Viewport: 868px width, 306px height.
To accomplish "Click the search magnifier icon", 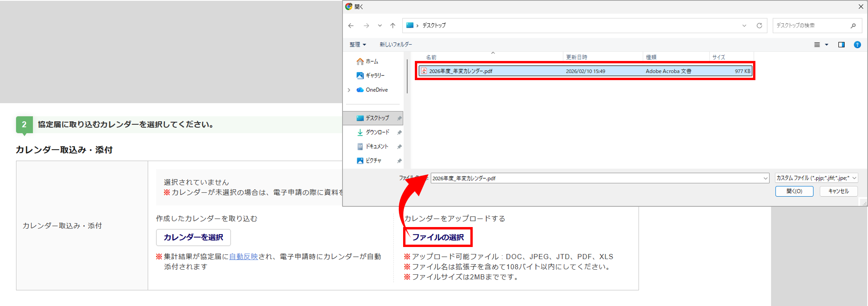I will point(853,26).
